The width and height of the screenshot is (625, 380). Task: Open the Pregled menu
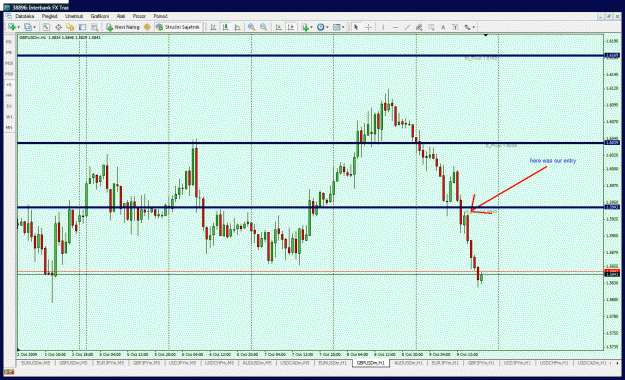(x=49, y=16)
